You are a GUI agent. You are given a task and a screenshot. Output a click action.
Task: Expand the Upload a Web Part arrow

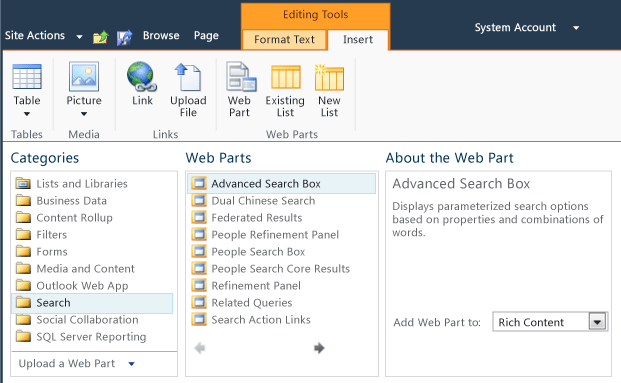131,364
